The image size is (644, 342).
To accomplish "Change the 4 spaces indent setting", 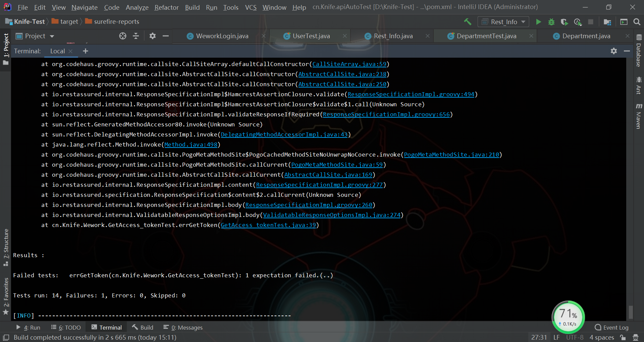I will [602, 337].
